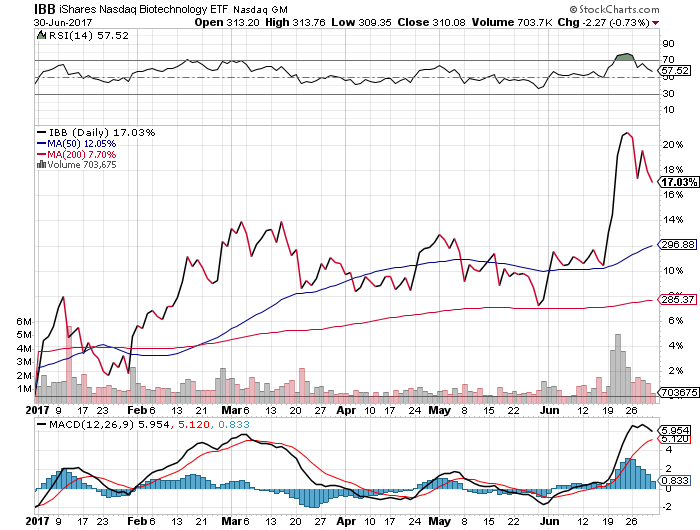Screen dimensions: 700x530
Task: Click the tallest gray volume bar in June
Action: click(618, 367)
